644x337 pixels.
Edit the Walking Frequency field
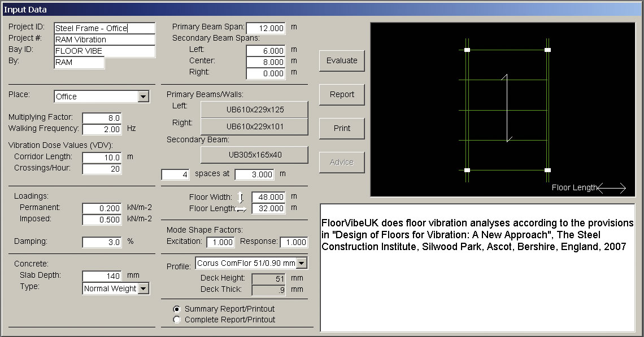102,129
